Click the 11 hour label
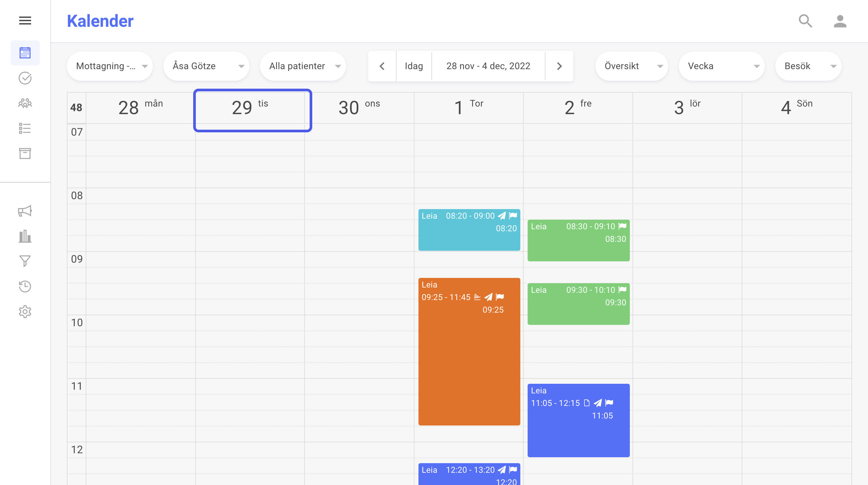This screenshot has width=868, height=485. pos(77,386)
